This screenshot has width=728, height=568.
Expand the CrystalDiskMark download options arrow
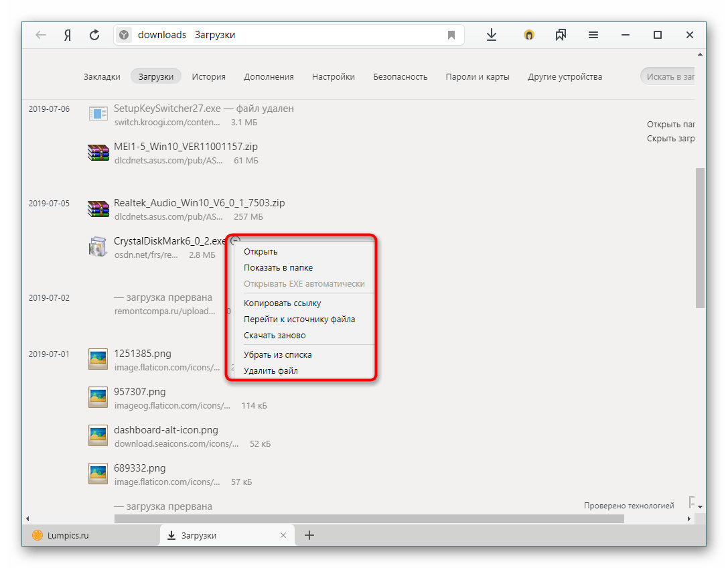click(235, 240)
